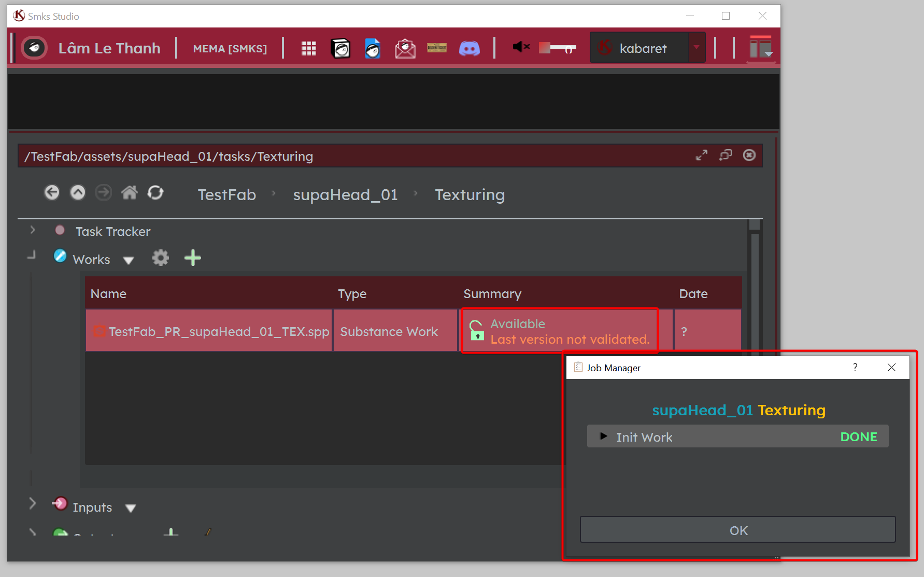924x577 pixels.
Task: Expand the Task Tracker row
Action: pyautogui.click(x=33, y=230)
